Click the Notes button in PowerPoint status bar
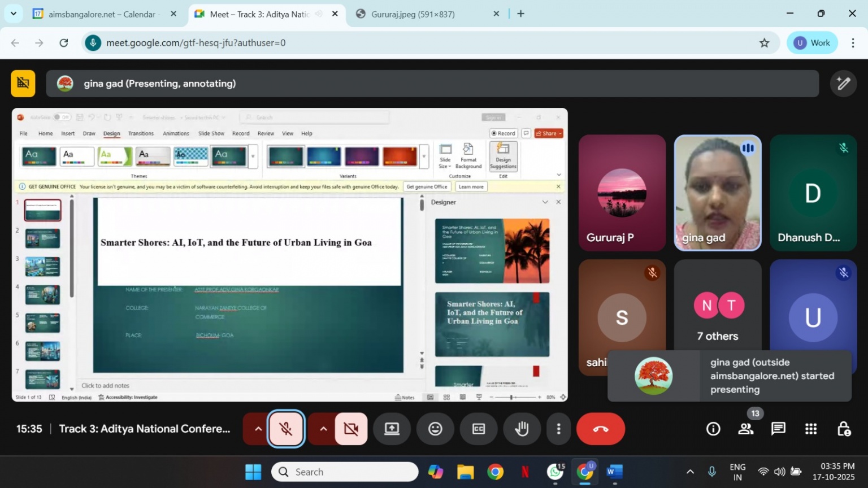This screenshot has width=868, height=488. [x=405, y=398]
